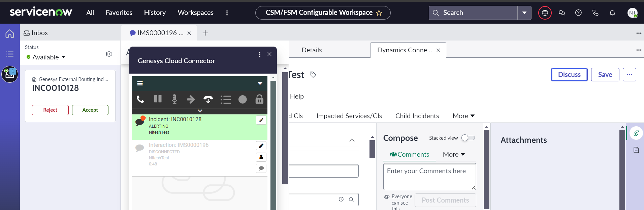Focus the Enter your Comments field

coord(430,177)
